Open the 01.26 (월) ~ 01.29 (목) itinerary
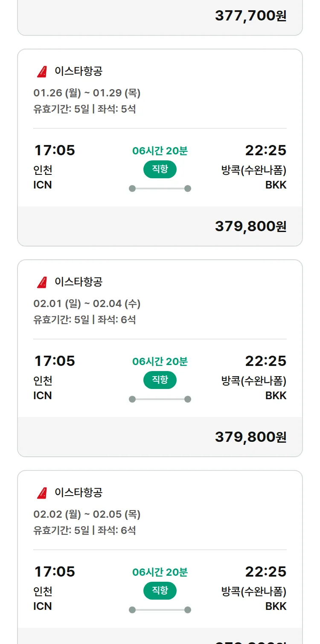The image size is (320, 644). (x=87, y=93)
